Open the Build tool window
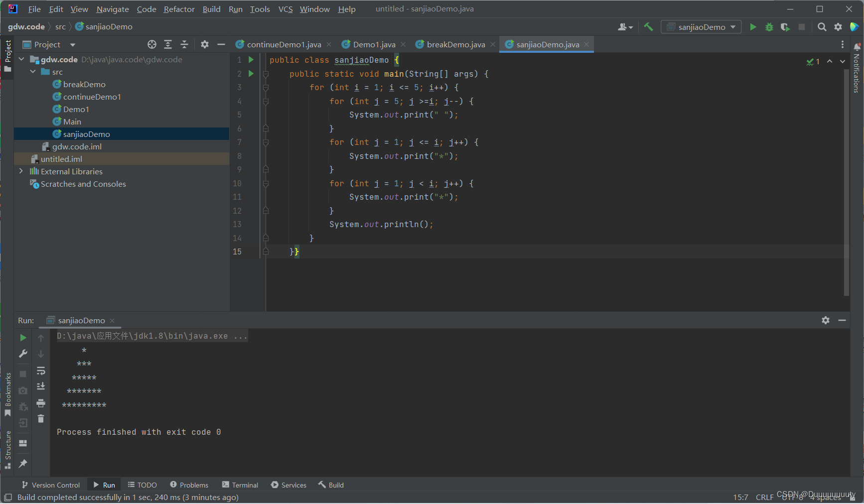This screenshot has height=504, width=864. (331, 485)
